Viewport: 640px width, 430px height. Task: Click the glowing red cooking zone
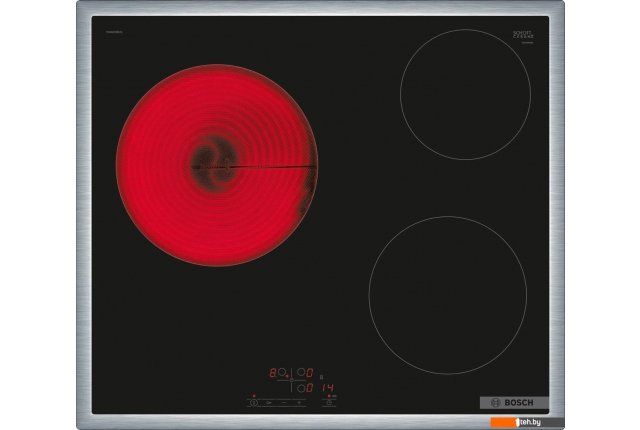(217, 165)
